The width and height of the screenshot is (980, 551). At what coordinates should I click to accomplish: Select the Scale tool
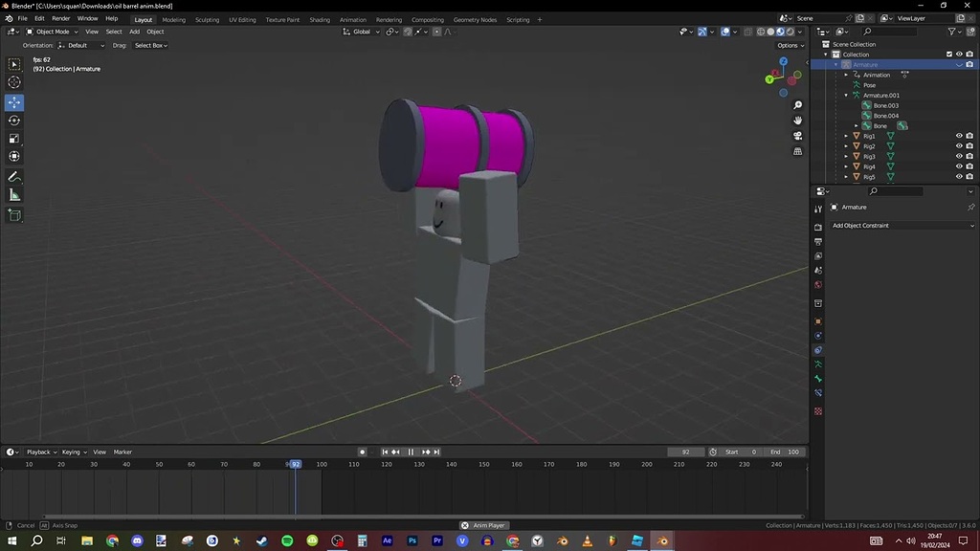coord(14,138)
